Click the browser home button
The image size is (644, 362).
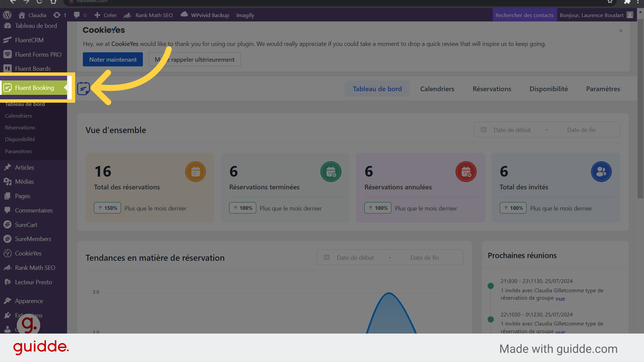[53, 2]
